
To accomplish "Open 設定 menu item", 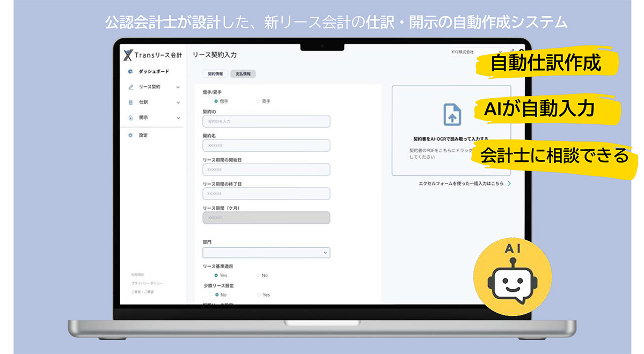I will point(143,135).
